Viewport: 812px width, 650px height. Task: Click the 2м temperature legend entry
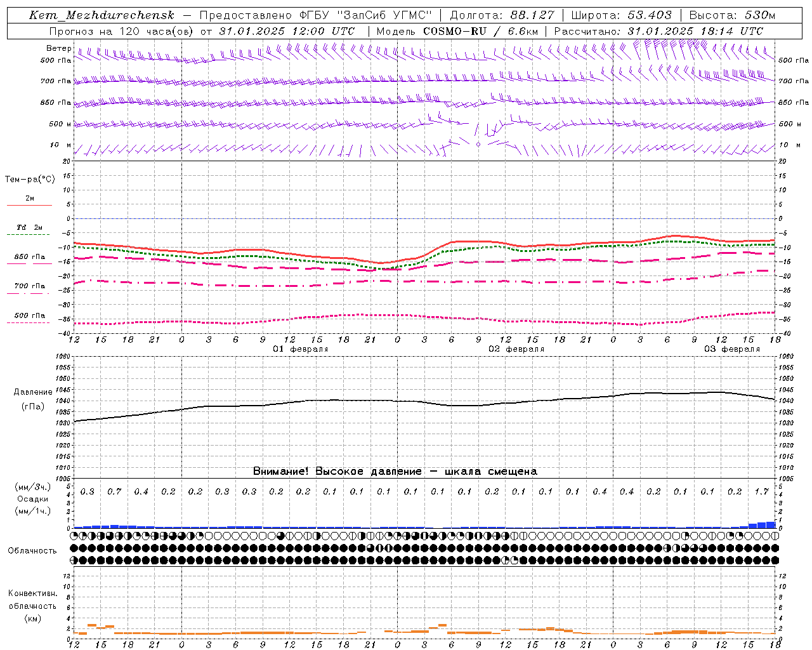[30, 199]
